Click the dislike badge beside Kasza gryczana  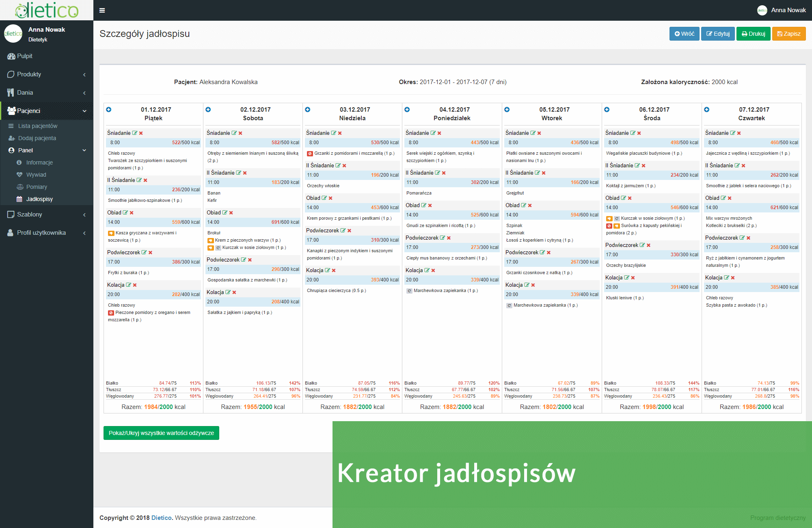pyautogui.click(x=111, y=233)
